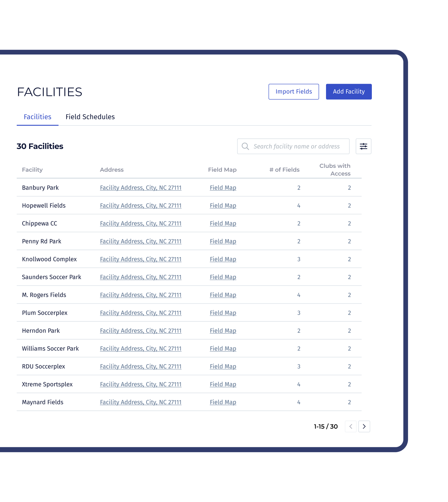Click the # of Fields column header
This screenshot has width=448, height=502.
(x=285, y=170)
